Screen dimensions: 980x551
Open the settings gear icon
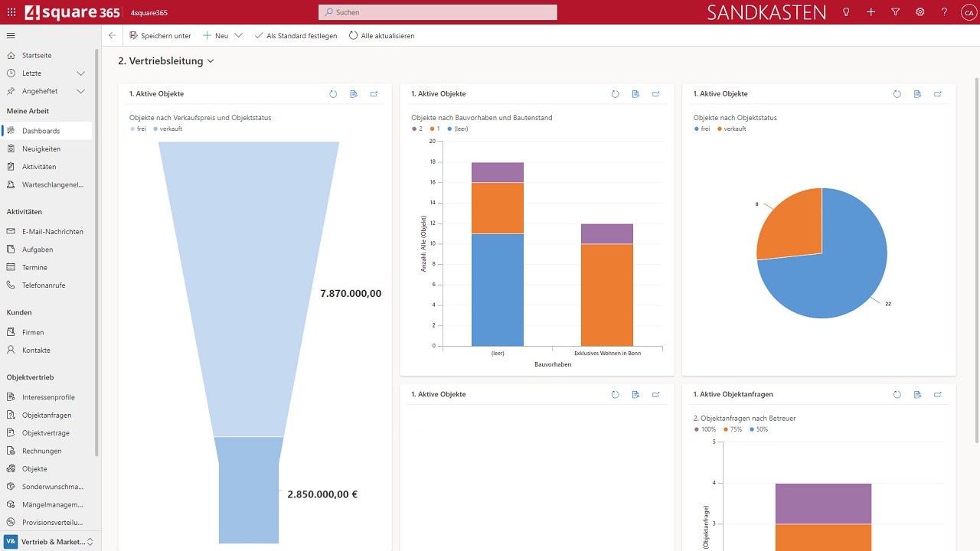click(920, 12)
